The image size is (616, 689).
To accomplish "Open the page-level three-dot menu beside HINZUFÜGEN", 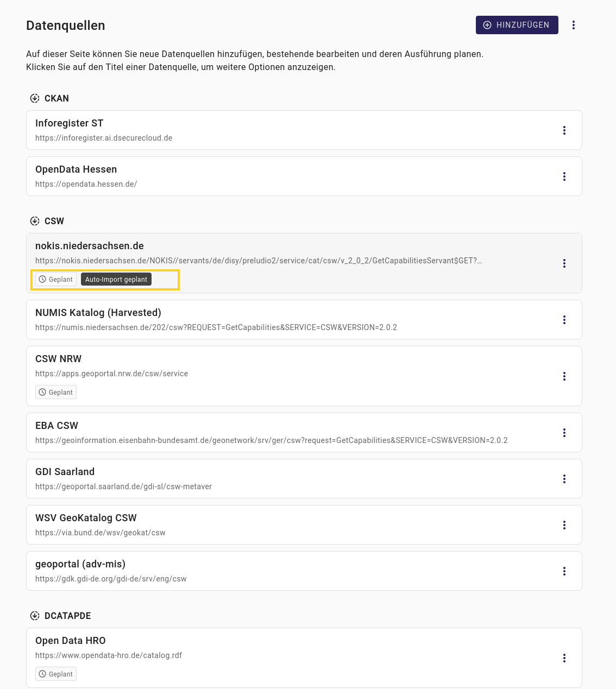I will click(x=574, y=25).
